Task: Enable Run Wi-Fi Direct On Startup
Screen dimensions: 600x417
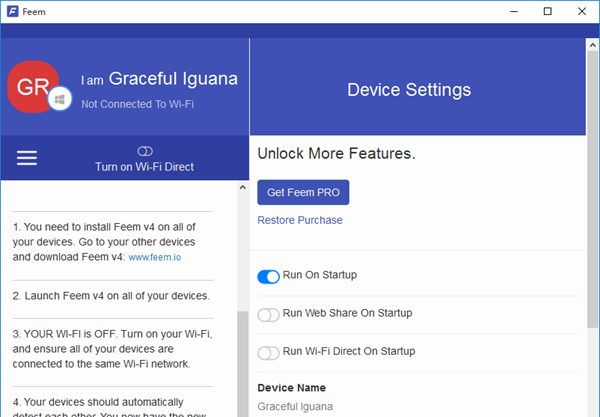Action: [x=268, y=353]
